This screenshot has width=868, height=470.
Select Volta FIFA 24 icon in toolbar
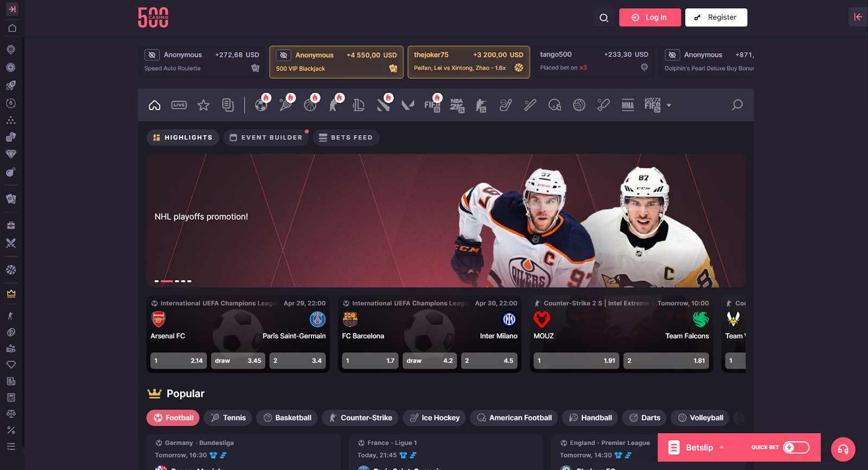[x=653, y=105]
